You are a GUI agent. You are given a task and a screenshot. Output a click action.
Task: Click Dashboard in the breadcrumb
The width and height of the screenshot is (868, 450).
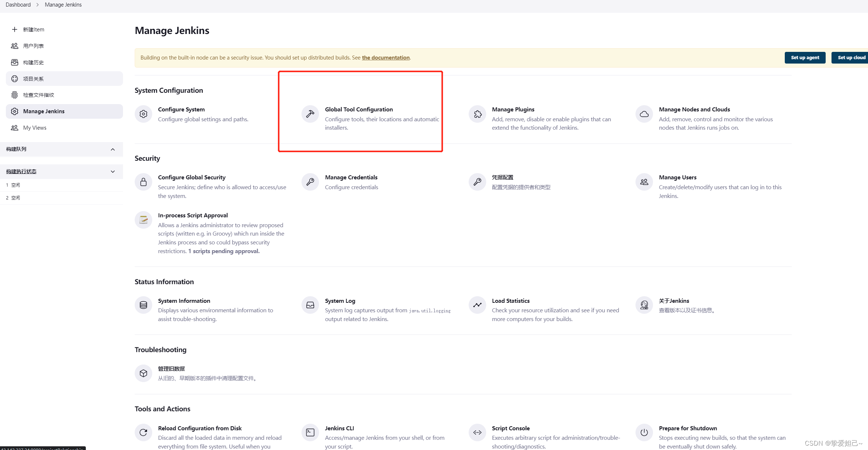(18, 5)
